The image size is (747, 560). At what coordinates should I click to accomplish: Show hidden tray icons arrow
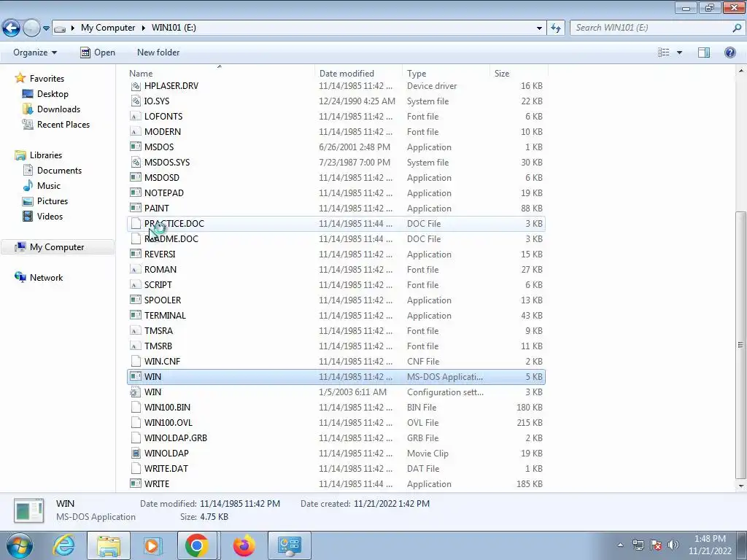(x=620, y=545)
